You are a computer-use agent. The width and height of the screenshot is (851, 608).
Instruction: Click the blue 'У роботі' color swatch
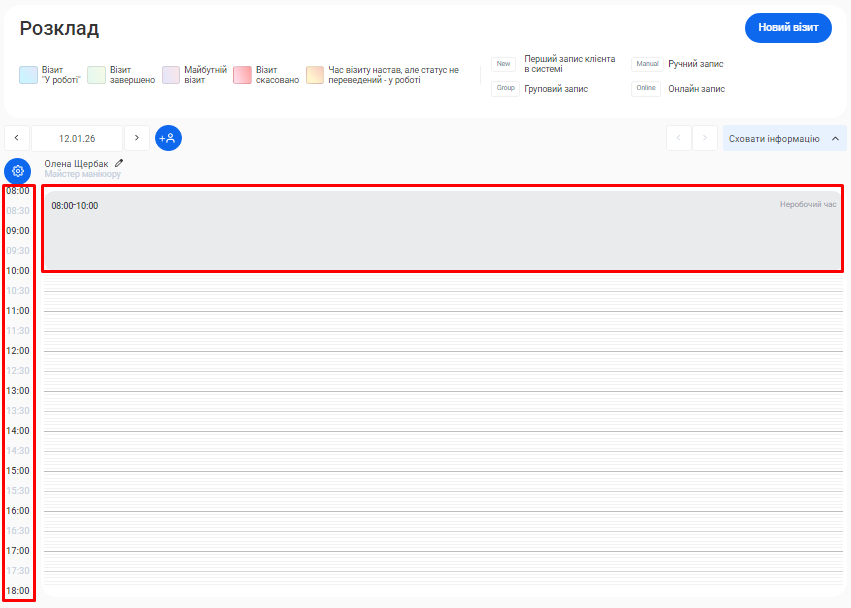(28, 75)
